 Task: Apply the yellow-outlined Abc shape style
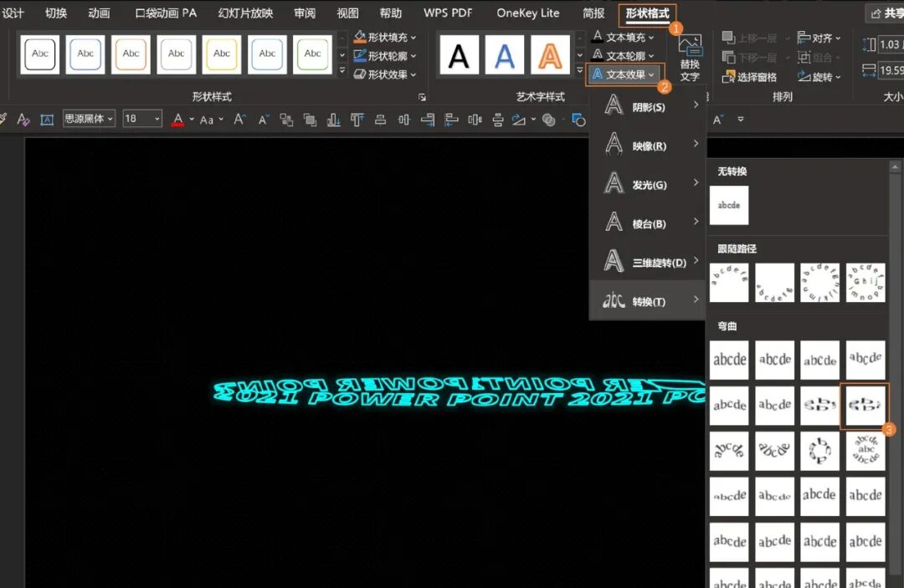pos(221,54)
